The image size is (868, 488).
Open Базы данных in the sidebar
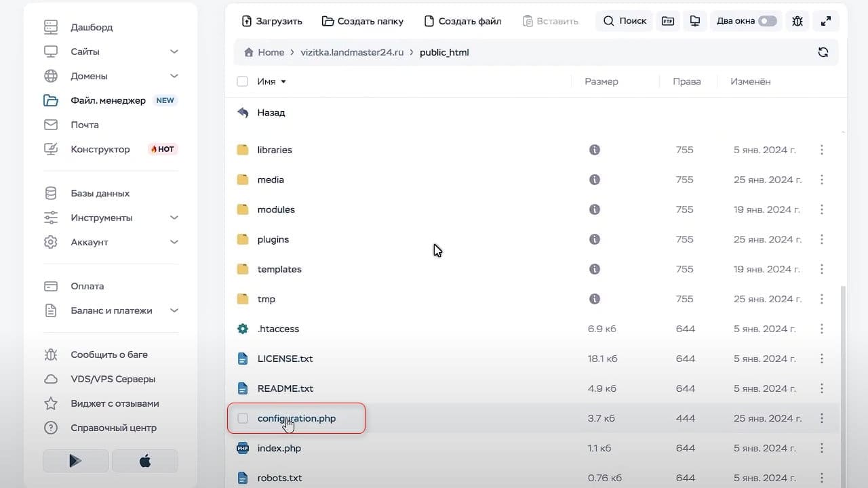[100, 193]
